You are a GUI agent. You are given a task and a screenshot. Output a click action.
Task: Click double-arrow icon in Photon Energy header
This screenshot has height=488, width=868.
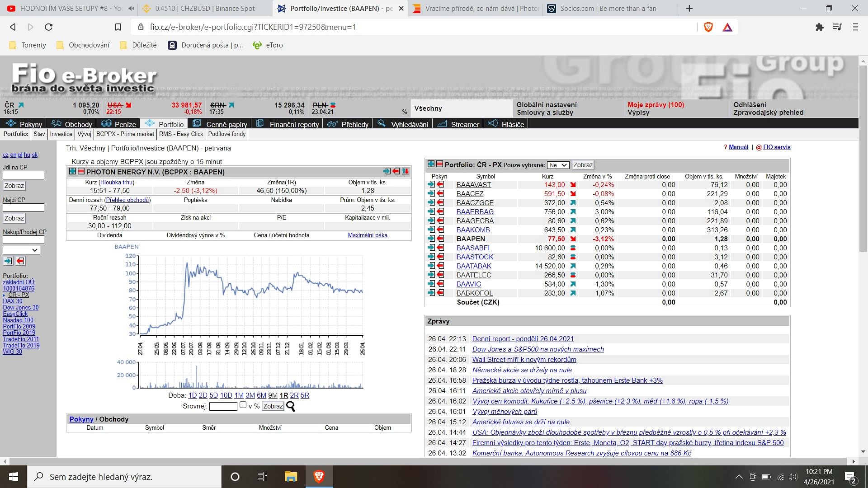click(x=406, y=171)
